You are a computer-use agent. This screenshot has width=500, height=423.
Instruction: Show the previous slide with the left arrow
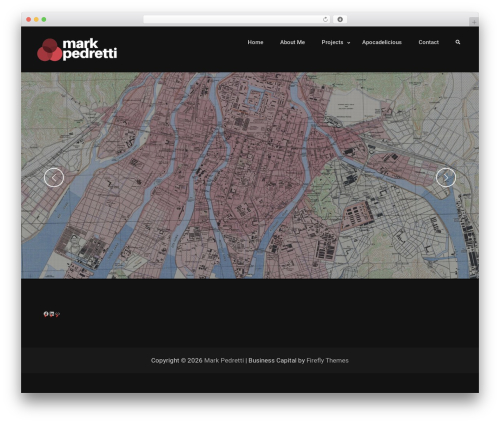[x=54, y=178]
